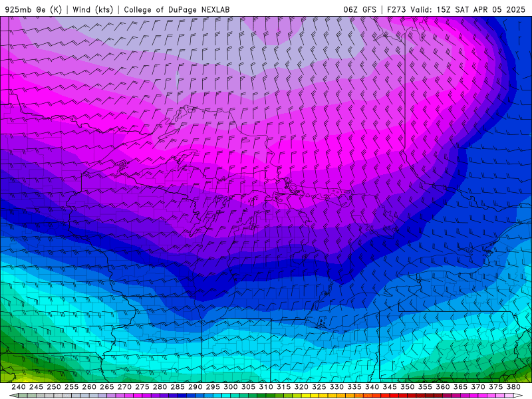Click the 370 value on the color scale
This screenshot has height=399, width=532.
pos(477,387)
